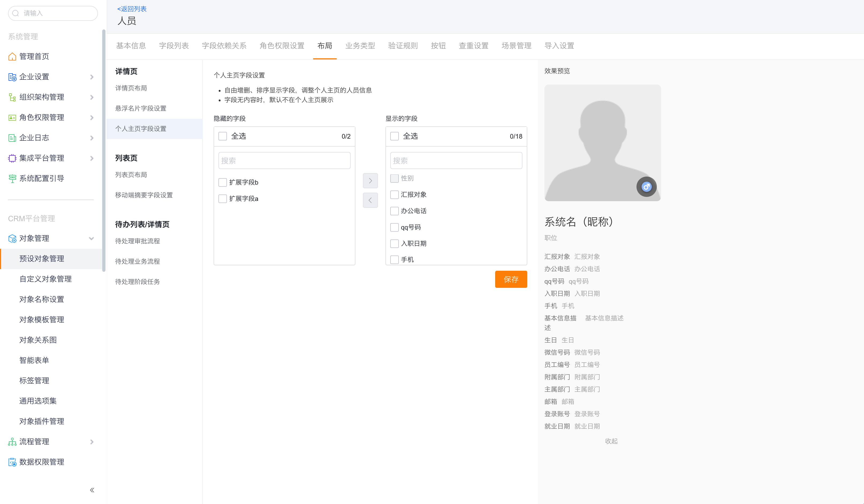The width and height of the screenshot is (864, 504).
Task: Open the 场景管理 tab
Action: (x=516, y=45)
